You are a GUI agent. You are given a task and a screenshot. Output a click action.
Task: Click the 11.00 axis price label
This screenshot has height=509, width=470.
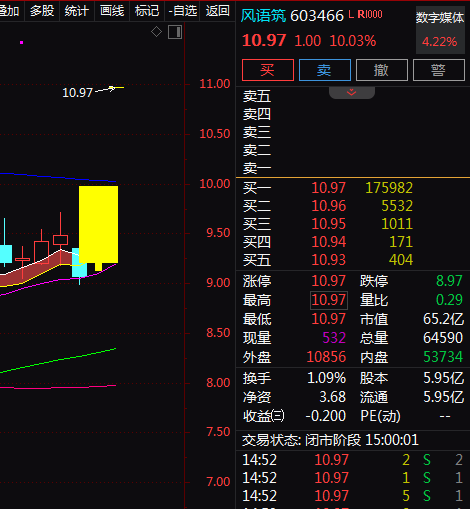pyautogui.click(x=215, y=84)
